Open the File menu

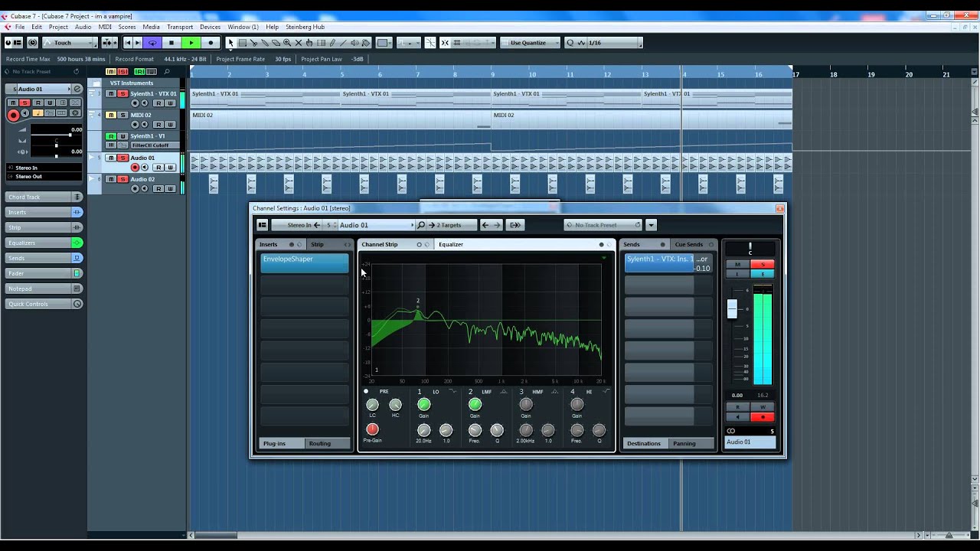(19, 27)
